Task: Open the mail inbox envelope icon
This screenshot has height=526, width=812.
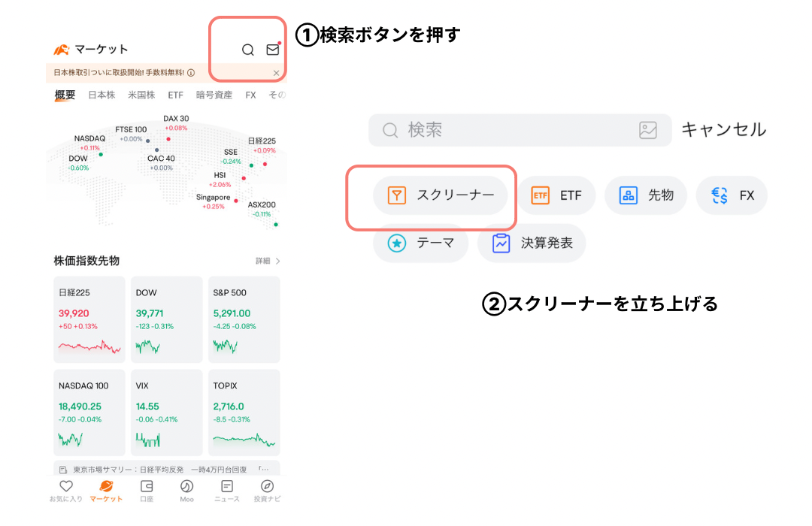Action: click(x=272, y=50)
